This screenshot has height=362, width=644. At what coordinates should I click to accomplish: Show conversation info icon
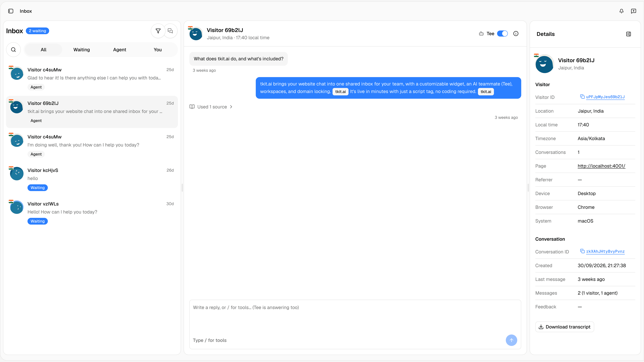coord(516,34)
